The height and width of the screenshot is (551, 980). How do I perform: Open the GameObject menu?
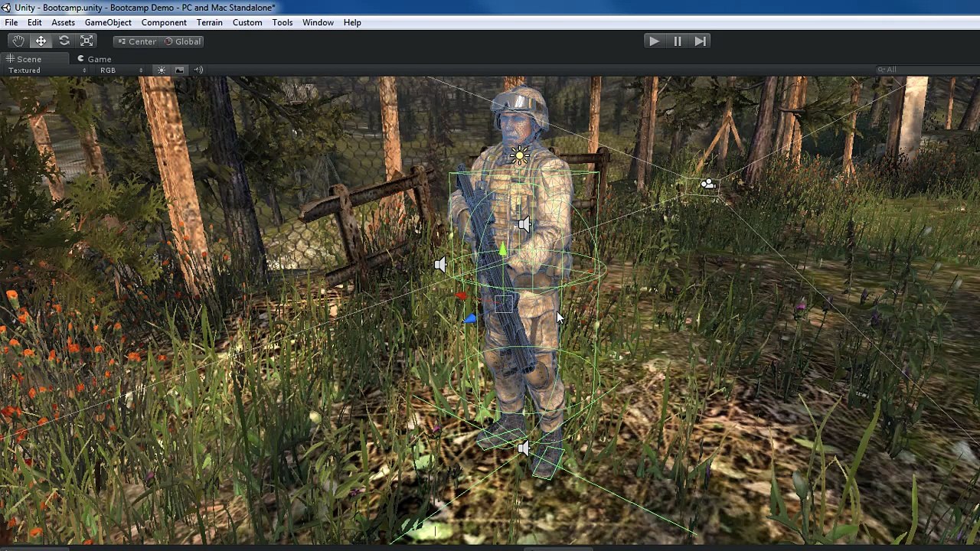pyautogui.click(x=108, y=22)
